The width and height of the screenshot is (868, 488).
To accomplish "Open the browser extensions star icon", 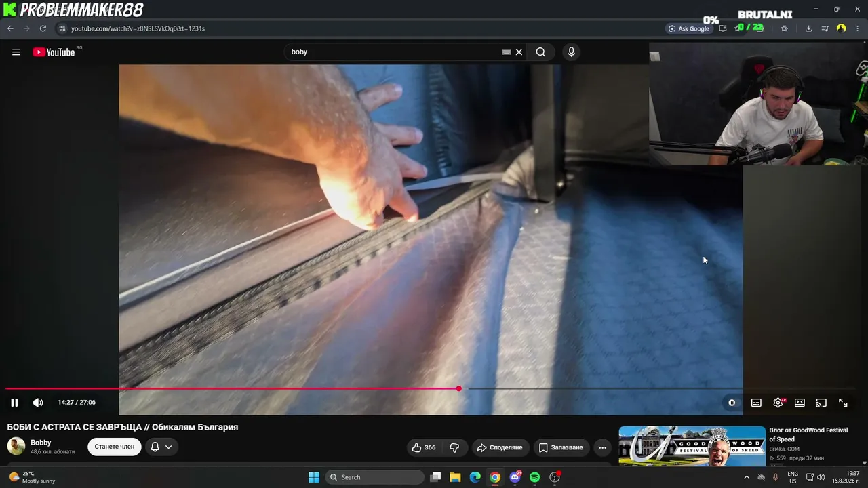I will (x=785, y=28).
